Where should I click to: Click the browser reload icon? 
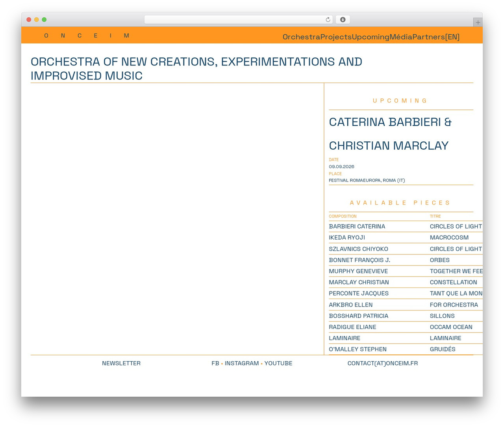(328, 20)
